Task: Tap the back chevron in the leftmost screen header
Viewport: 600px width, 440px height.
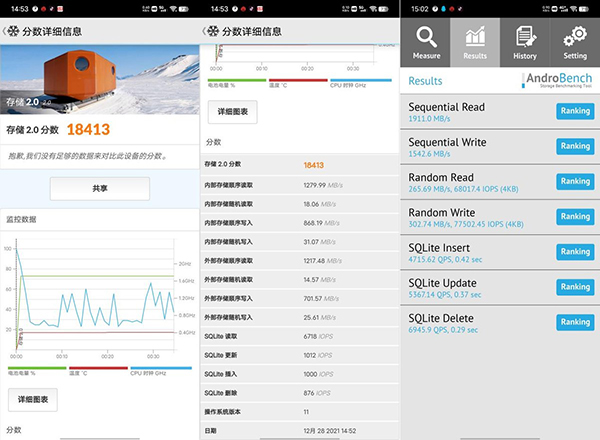Action: tap(5, 30)
